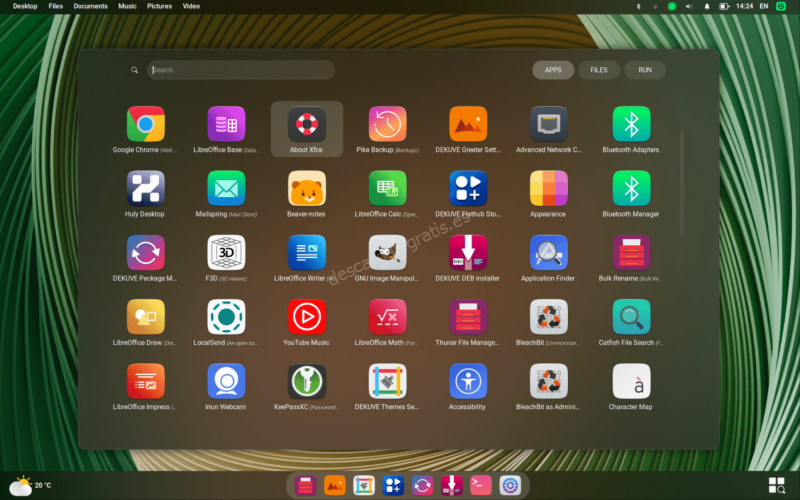The image size is (800, 500).
Task: Open the Video top panel item
Action: click(191, 6)
